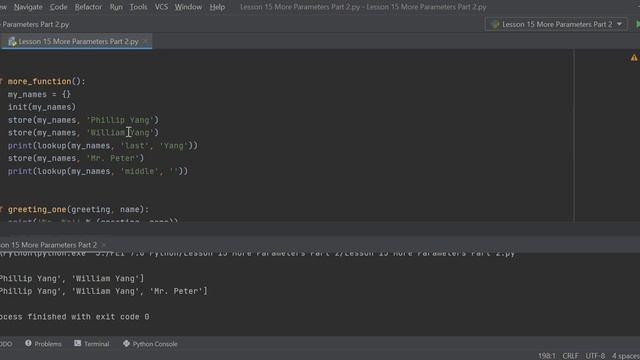640x360 pixels.
Task: Open the Refactor menu
Action: (x=88, y=7)
